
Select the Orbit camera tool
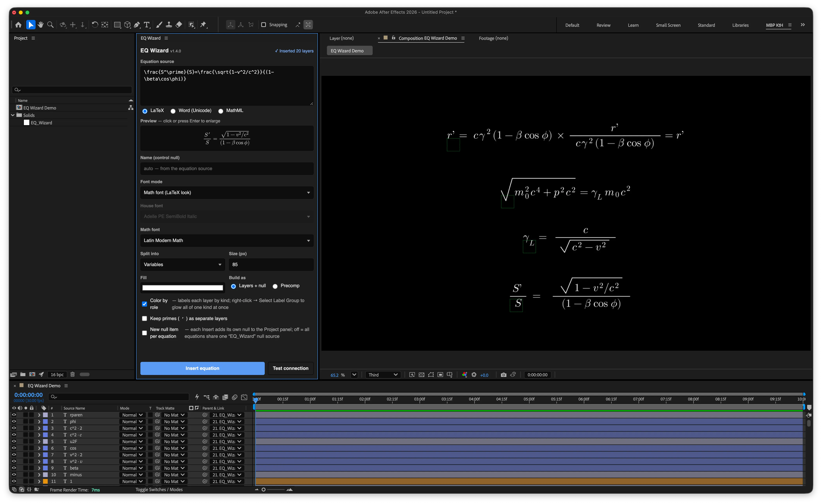click(63, 25)
